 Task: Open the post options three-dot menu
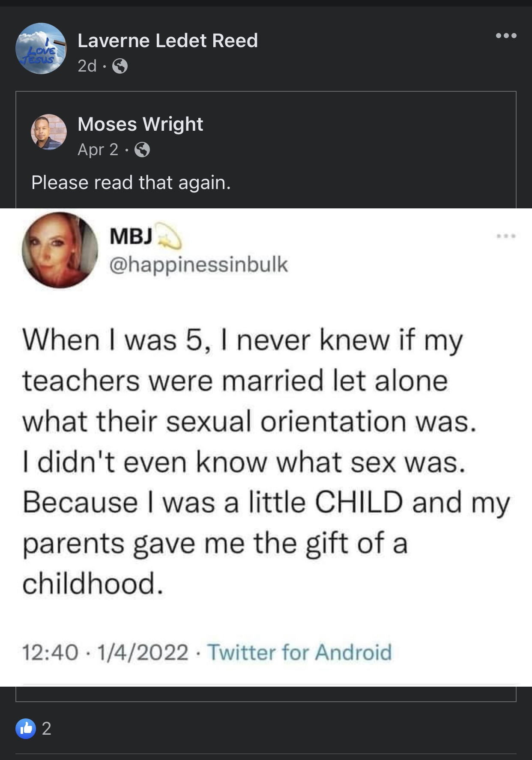[x=506, y=36]
